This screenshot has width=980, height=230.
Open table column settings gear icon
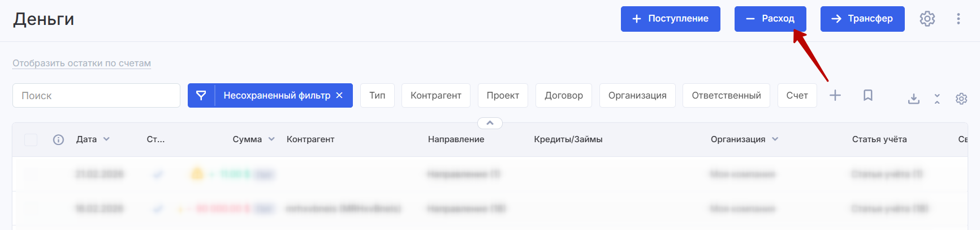tap(961, 99)
